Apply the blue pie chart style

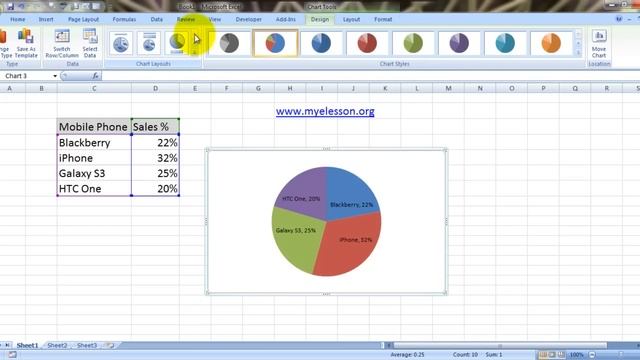pos(321,43)
